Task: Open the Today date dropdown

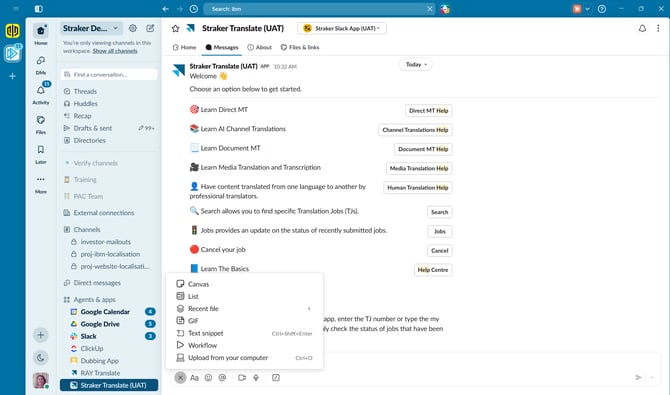Action: click(x=415, y=65)
